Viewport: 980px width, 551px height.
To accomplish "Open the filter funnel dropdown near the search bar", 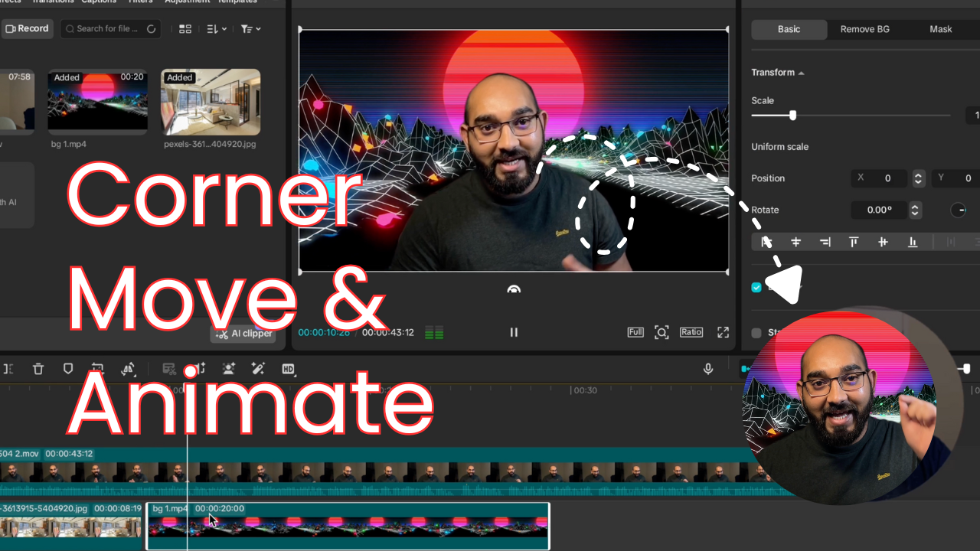I will tap(249, 28).
